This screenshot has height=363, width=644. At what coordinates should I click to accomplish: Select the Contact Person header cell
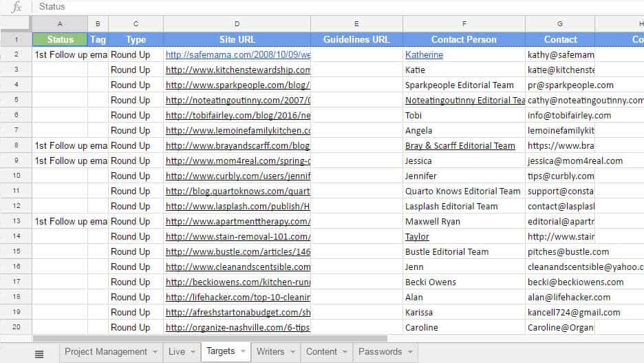(464, 39)
